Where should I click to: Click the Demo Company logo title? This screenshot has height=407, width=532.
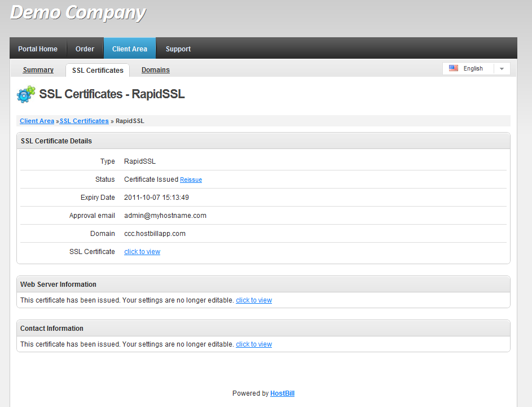coord(78,13)
